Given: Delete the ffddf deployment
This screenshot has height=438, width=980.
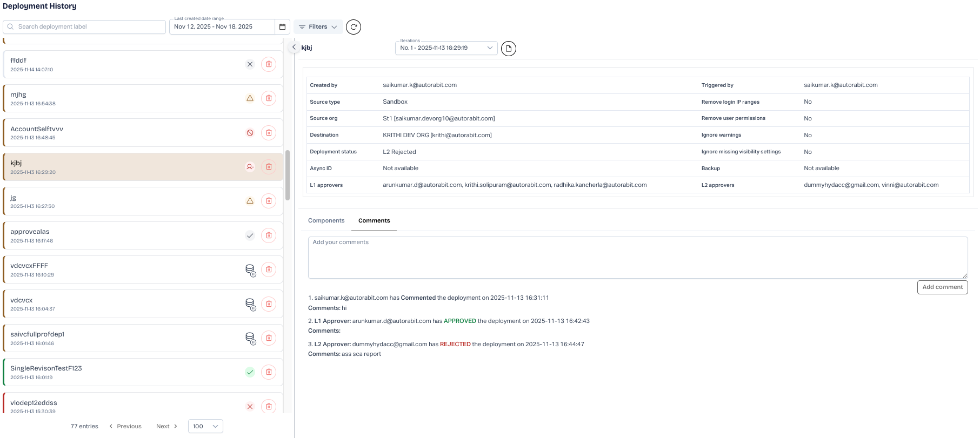Looking at the screenshot, I should 269,64.
